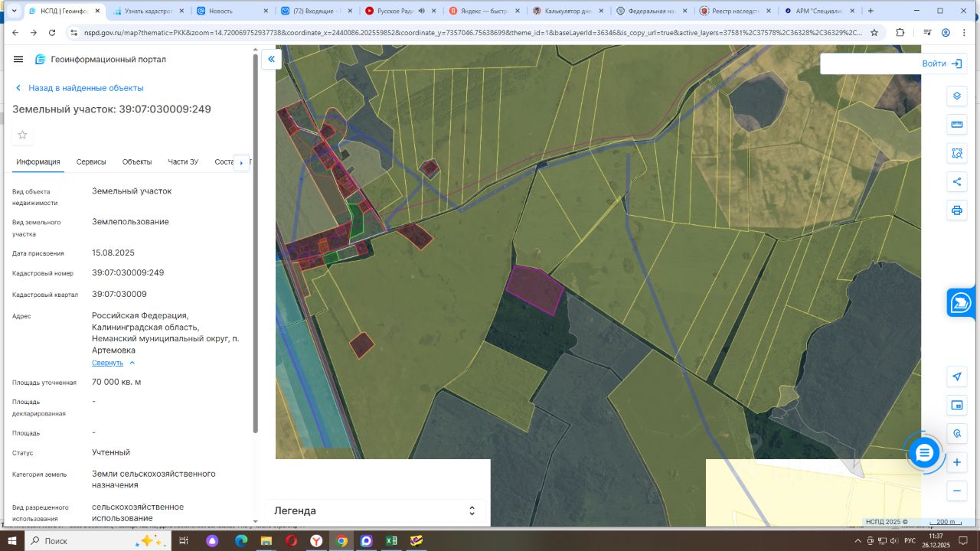Open the Части ЗУ tab
Viewport: 980px width, 551px height.
183,162
